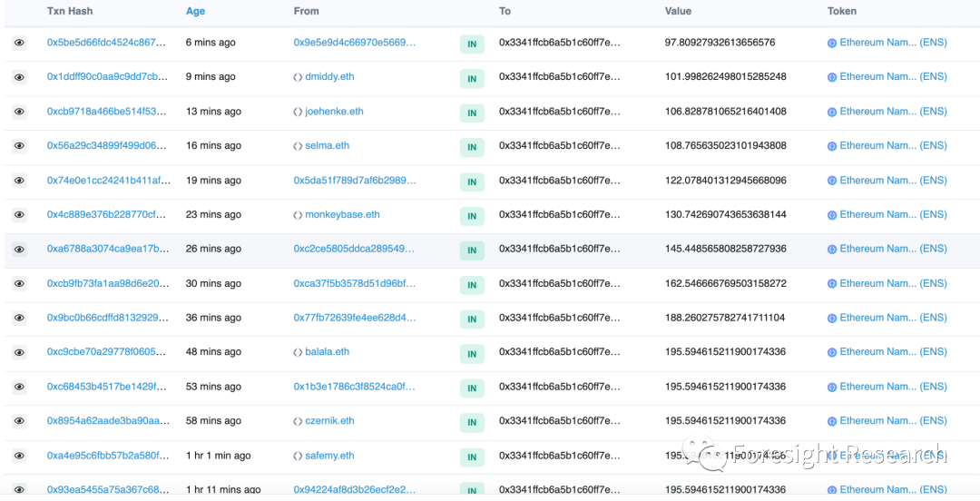Open ENS token link in 19 mins ago row

(893, 180)
